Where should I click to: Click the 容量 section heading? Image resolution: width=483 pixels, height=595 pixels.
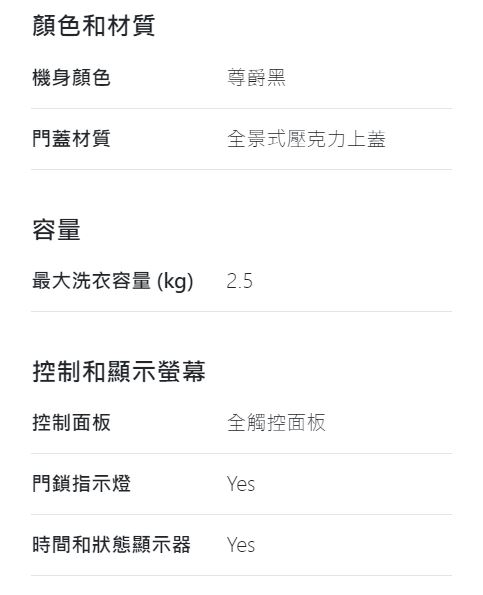56,230
